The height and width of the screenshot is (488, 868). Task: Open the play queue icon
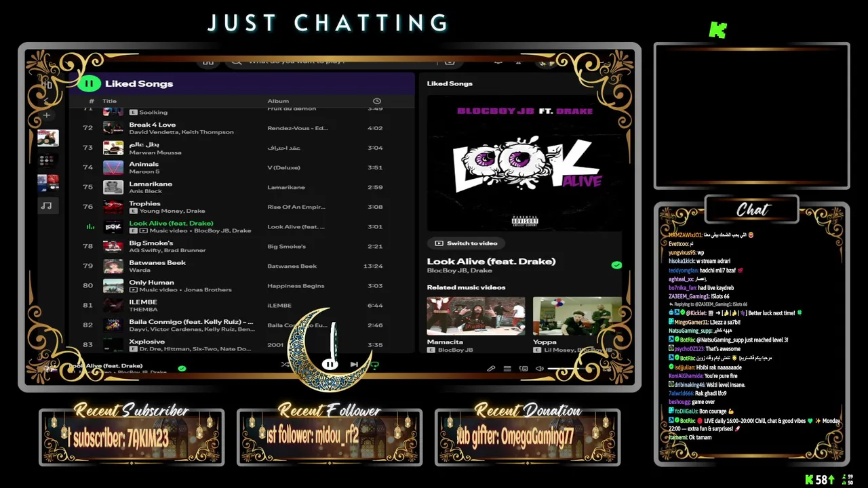click(x=507, y=369)
